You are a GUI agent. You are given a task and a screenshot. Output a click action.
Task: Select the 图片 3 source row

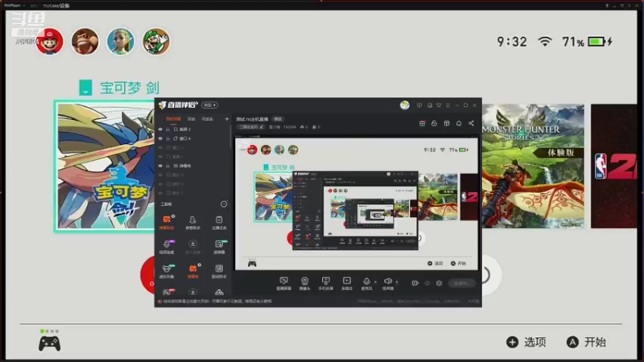(192, 184)
